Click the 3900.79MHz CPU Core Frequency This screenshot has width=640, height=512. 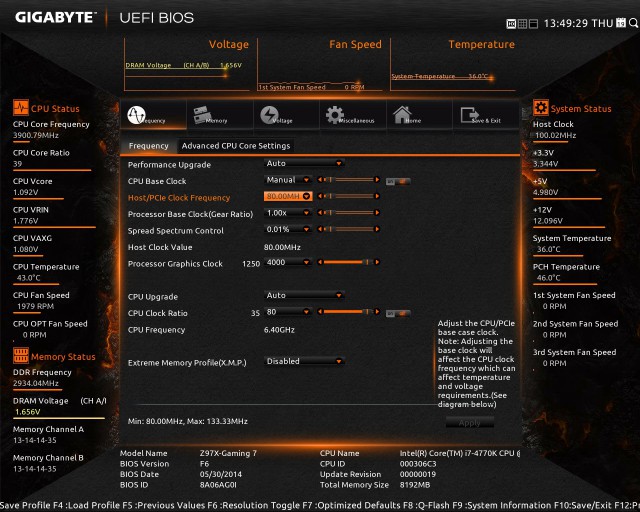pyautogui.click(x=36, y=135)
